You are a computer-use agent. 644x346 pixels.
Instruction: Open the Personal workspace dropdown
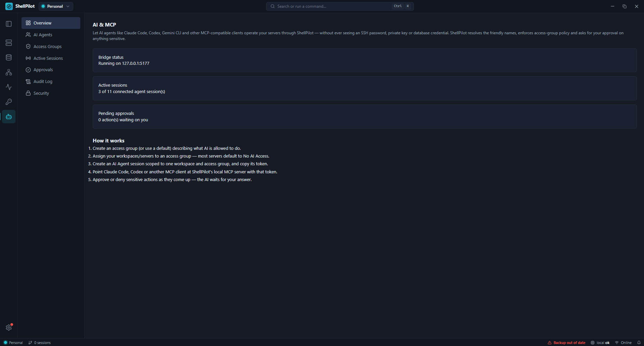tap(56, 6)
